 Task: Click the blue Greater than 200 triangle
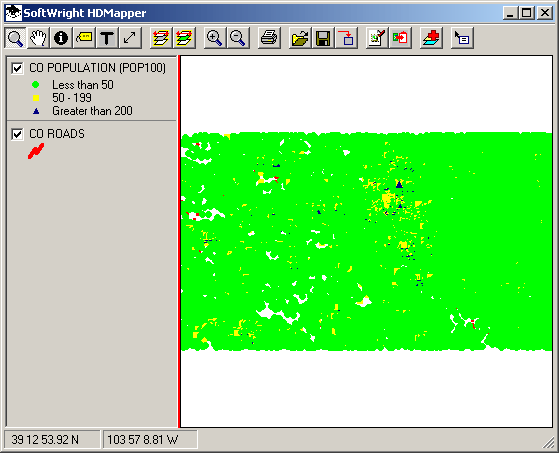36,111
